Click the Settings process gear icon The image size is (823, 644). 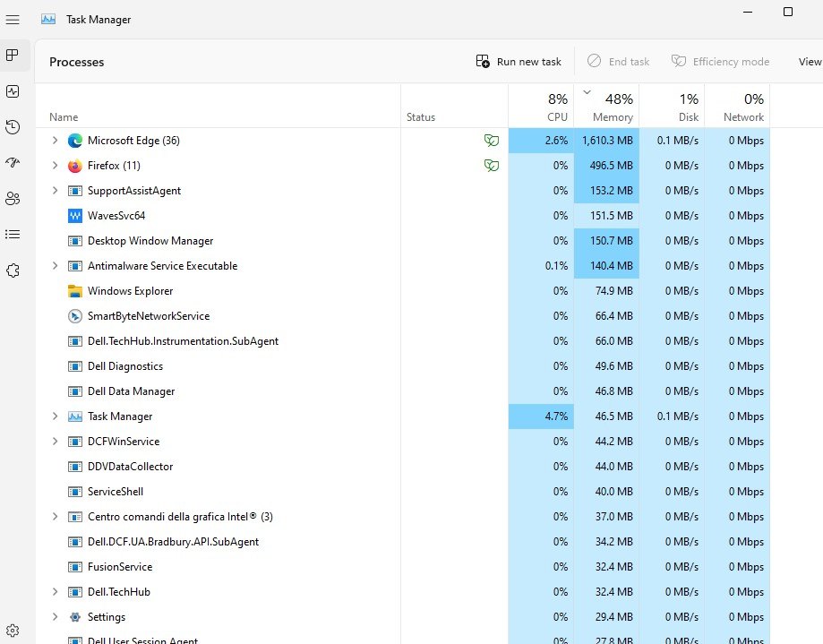click(75, 617)
